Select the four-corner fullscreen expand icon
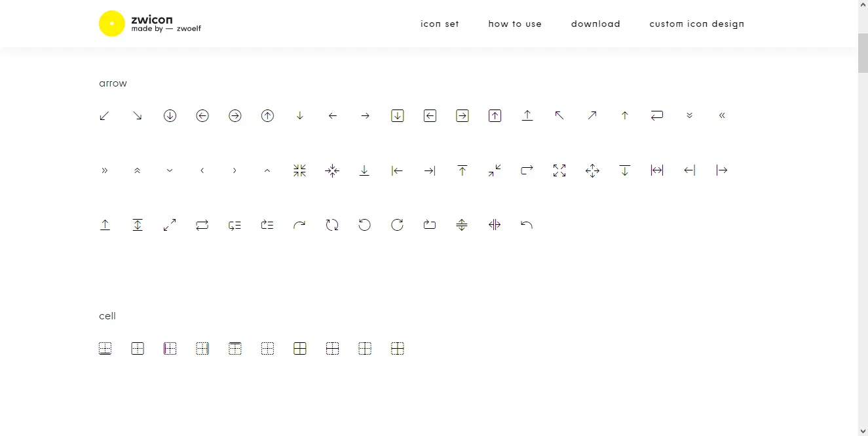This screenshot has width=868, height=436. click(x=559, y=170)
